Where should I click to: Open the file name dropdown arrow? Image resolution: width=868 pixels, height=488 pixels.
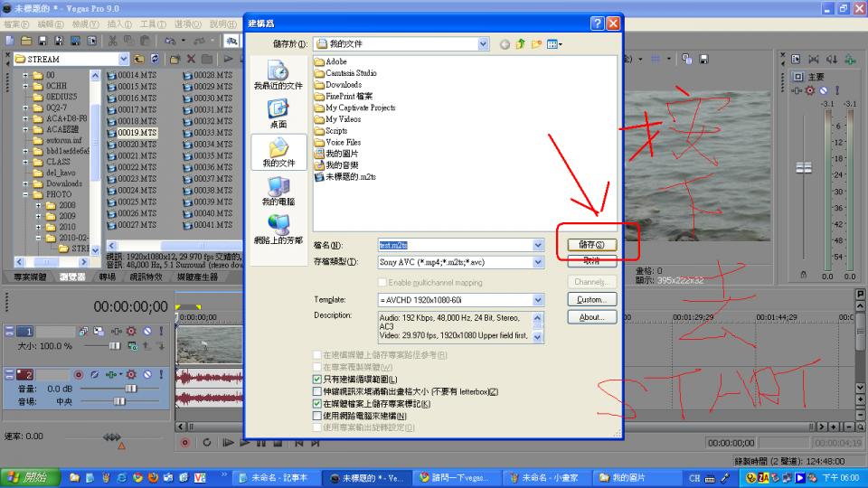[537, 245]
